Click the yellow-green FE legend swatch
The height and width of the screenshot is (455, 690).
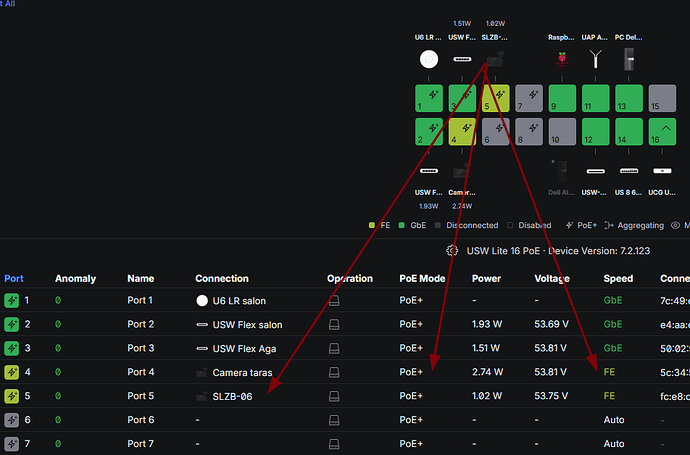point(372,227)
